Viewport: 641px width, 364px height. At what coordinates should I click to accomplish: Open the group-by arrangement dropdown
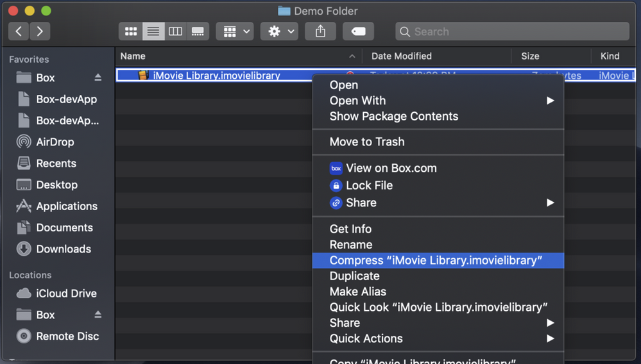[235, 31]
